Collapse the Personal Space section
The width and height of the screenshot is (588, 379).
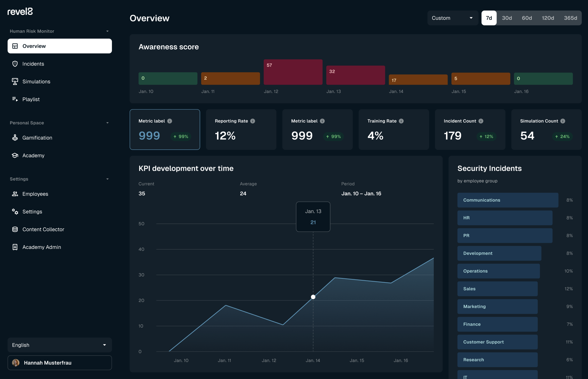[107, 123]
